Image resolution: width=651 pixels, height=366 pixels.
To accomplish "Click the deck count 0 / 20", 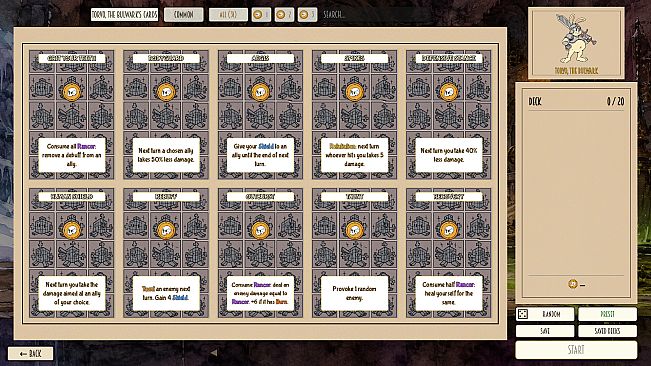I will 615,101.
